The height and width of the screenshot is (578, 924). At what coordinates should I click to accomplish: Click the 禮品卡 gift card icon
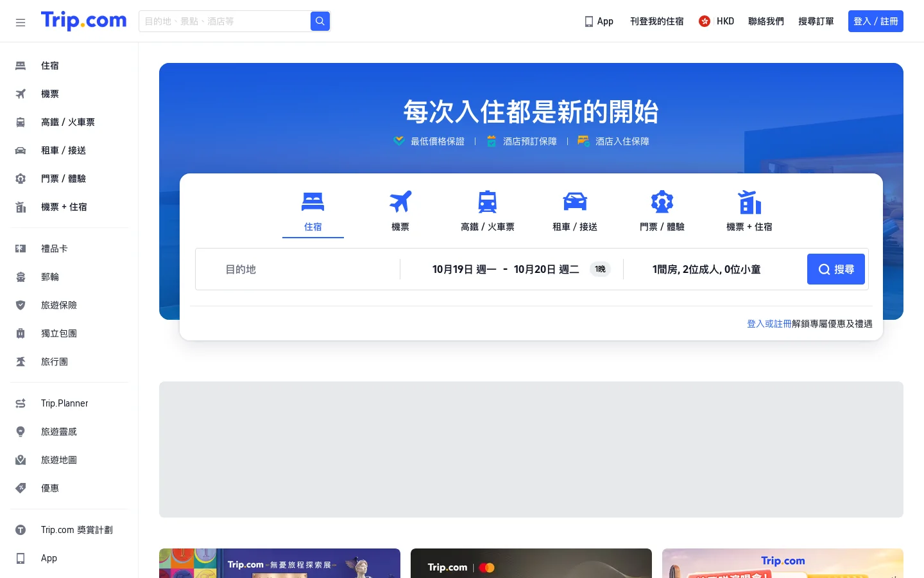[x=21, y=249]
